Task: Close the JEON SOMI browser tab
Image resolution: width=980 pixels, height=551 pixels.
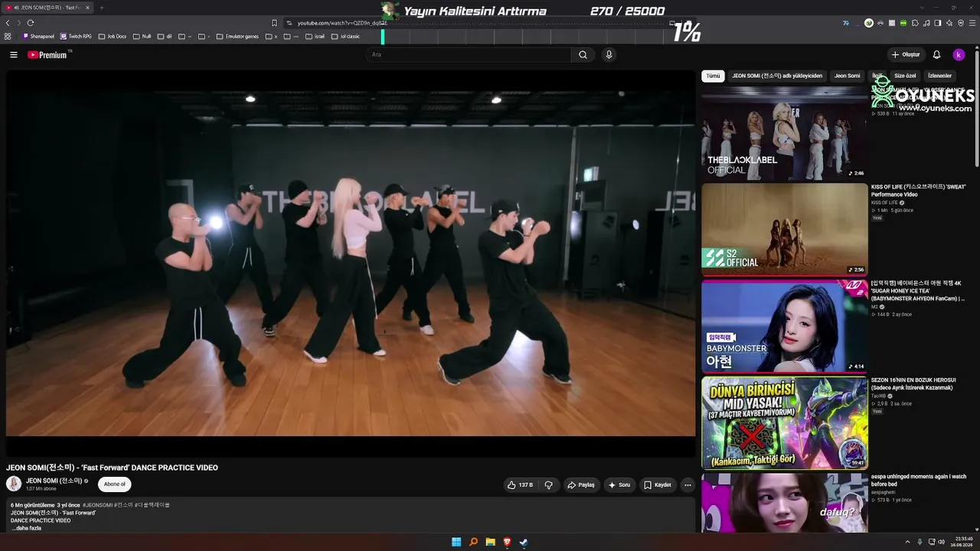Action: point(87,8)
